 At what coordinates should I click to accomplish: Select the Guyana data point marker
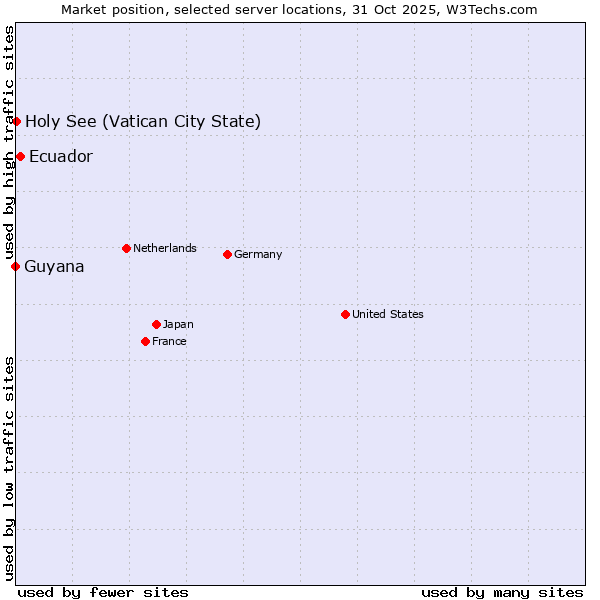[x=16, y=266]
